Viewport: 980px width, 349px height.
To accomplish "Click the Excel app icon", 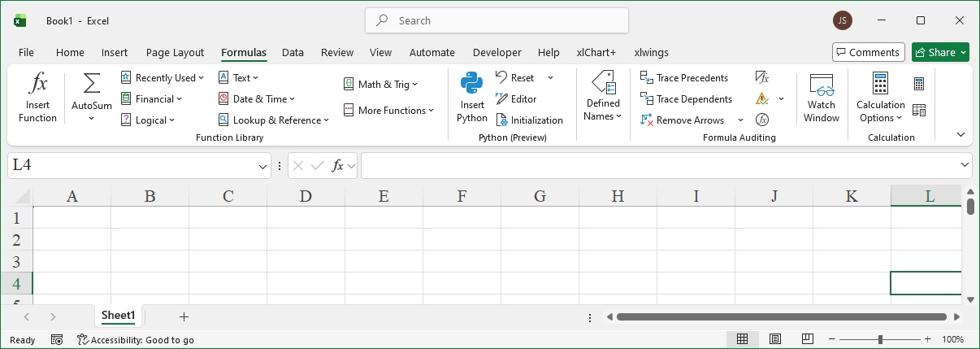I will tap(20, 20).
